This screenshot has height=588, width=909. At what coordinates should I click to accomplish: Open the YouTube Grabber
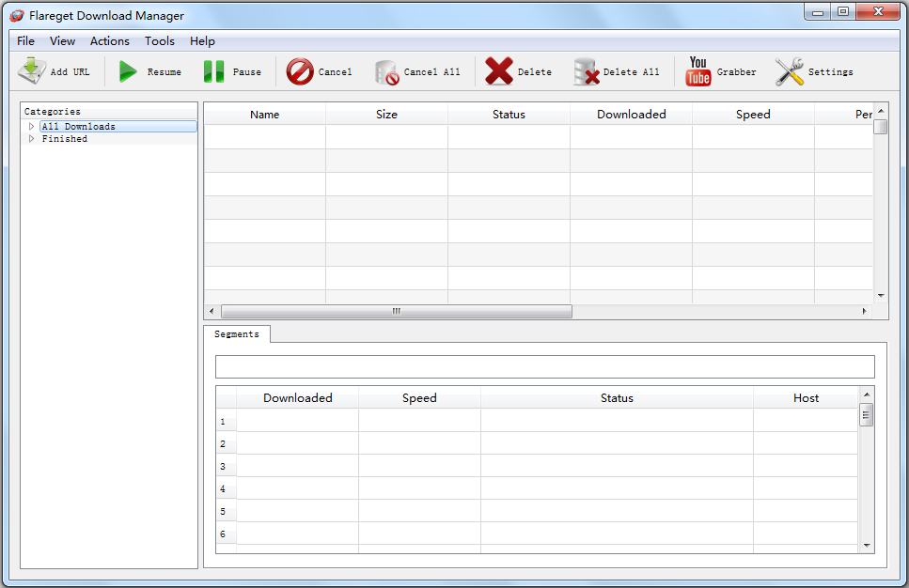click(x=698, y=71)
